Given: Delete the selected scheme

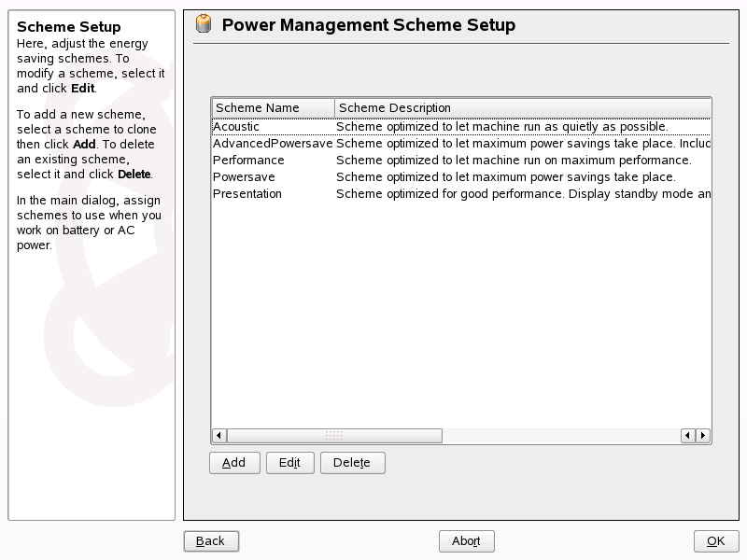Looking at the screenshot, I should 353,463.
